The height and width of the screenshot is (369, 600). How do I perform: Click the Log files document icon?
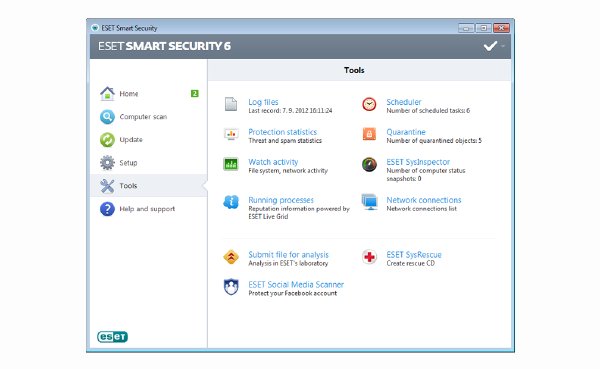(x=231, y=104)
